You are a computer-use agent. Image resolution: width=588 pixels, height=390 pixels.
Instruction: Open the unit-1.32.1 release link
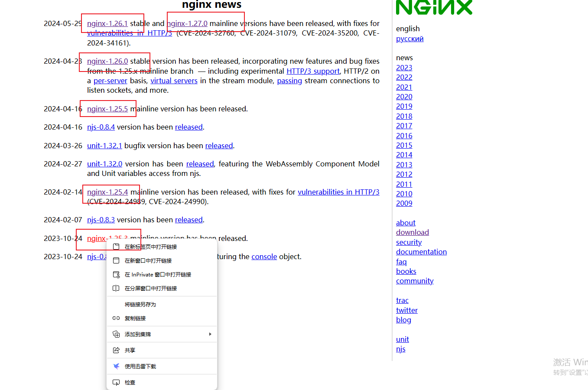104,145
